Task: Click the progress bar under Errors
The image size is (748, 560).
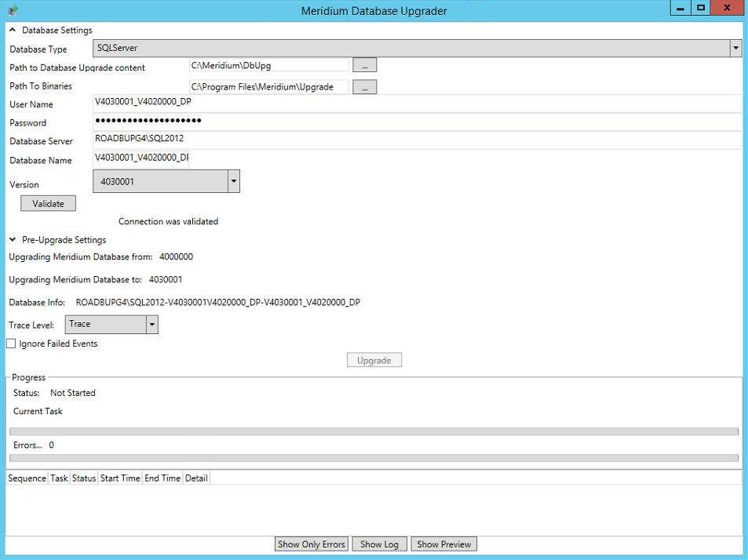Action: pyautogui.click(x=374, y=458)
